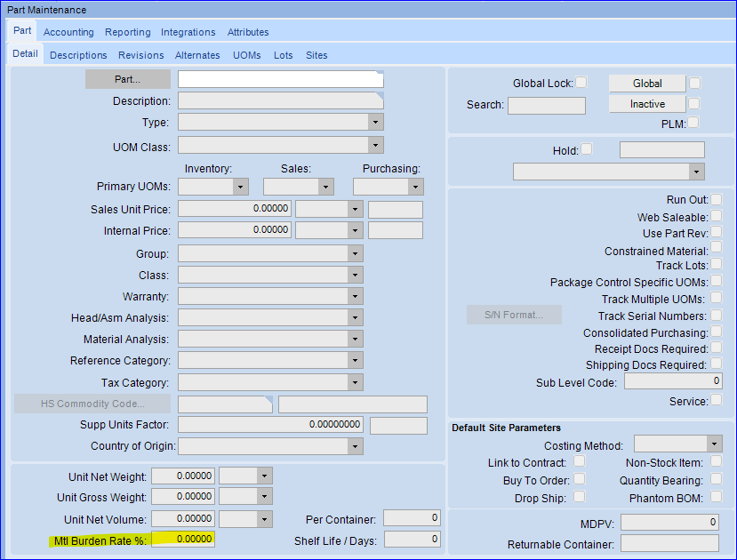Image resolution: width=737 pixels, height=560 pixels.
Task: Open the Unit Net Weight UOM dropdown
Action: (x=265, y=476)
